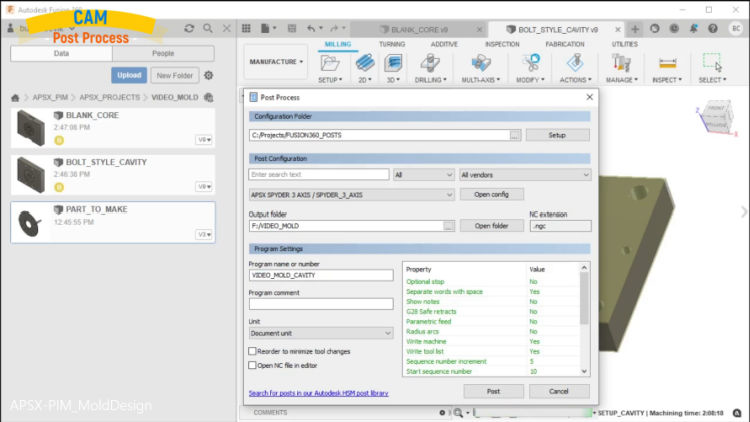Viewport: 750px width, 422px height.
Task: Open the 3D milling icon
Action: (x=393, y=63)
